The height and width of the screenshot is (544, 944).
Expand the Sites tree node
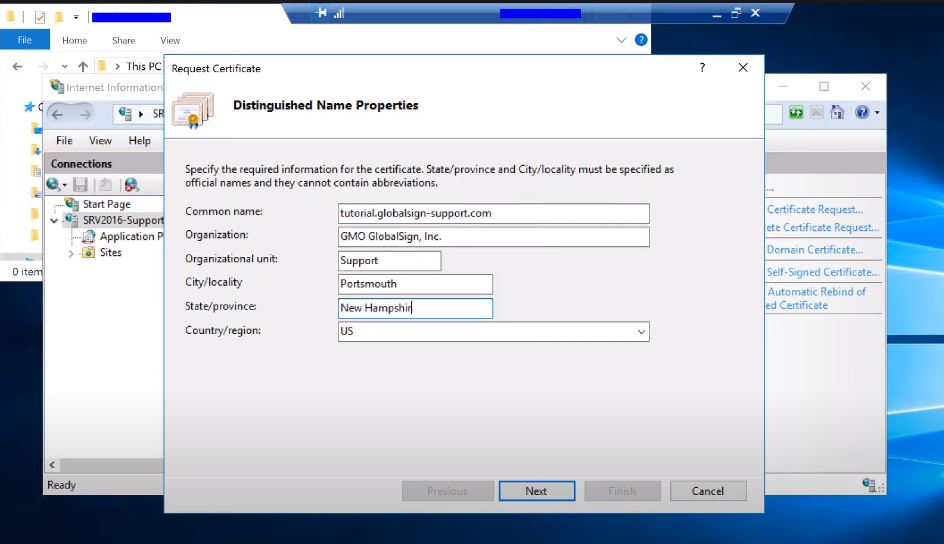click(71, 253)
